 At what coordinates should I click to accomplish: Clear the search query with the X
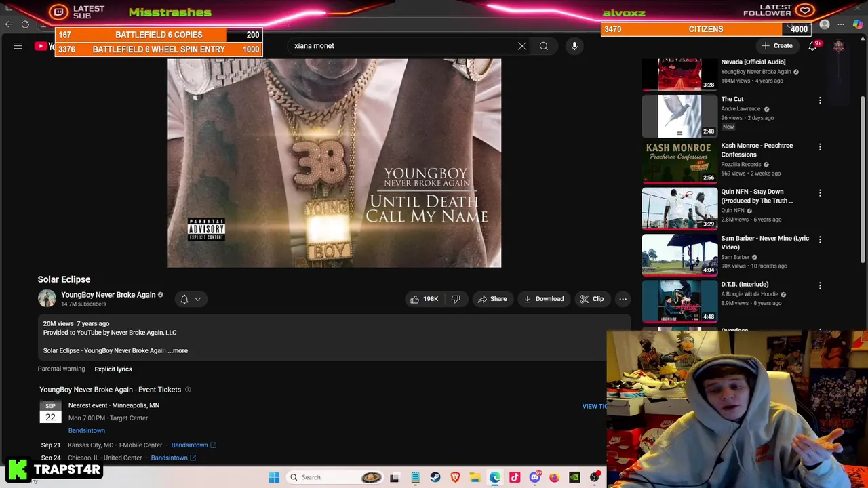tap(522, 46)
